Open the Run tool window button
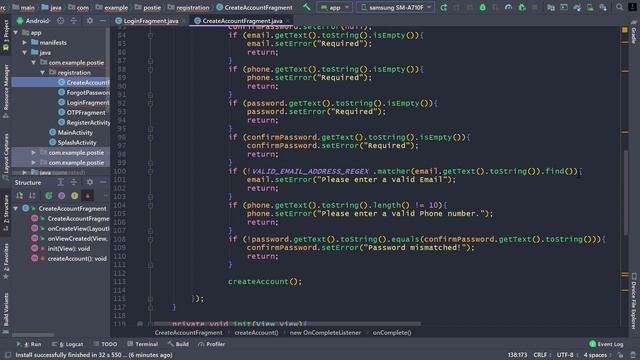 29,344
